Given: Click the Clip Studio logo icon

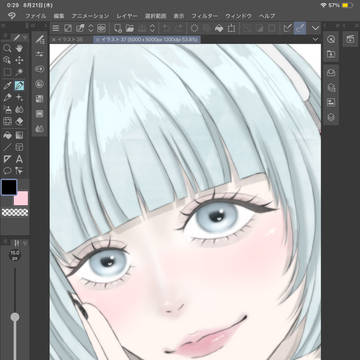Looking at the screenshot, I should point(11,16).
